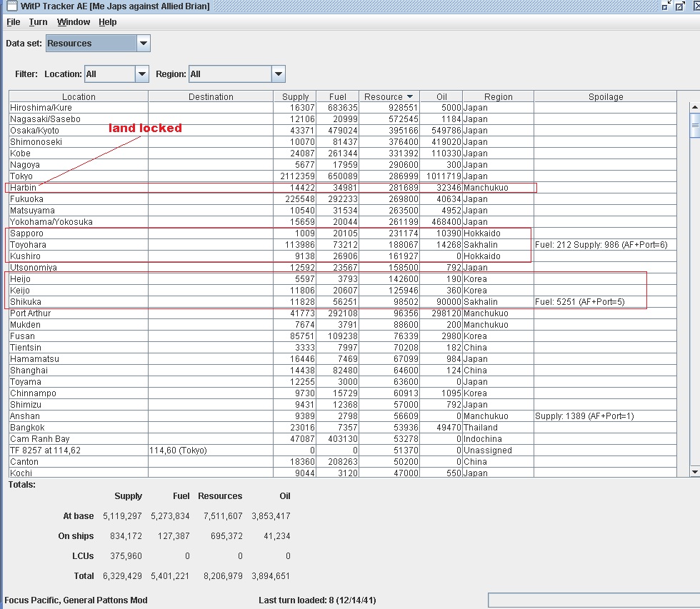Select the Fusan row
The height and width of the screenshot is (609, 700).
[342, 336]
